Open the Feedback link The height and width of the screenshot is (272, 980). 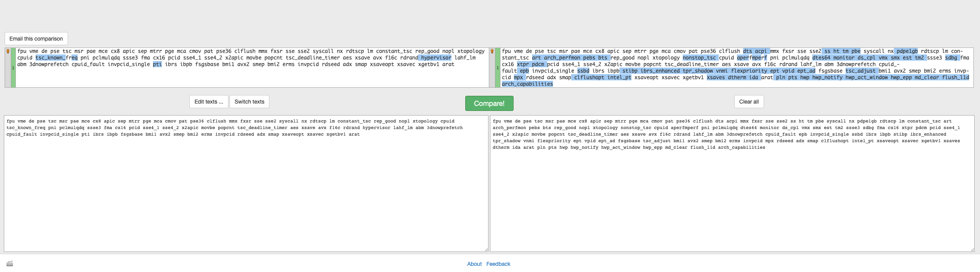coord(498,264)
